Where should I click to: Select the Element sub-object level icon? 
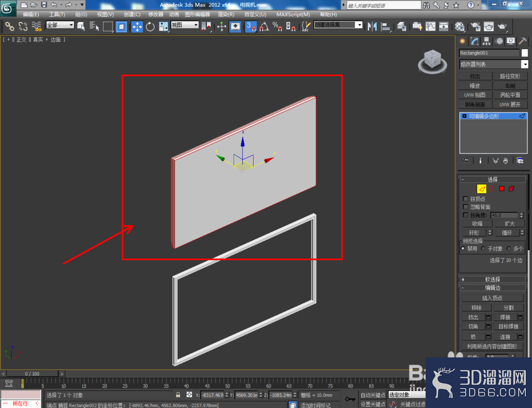[x=511, y=189]
